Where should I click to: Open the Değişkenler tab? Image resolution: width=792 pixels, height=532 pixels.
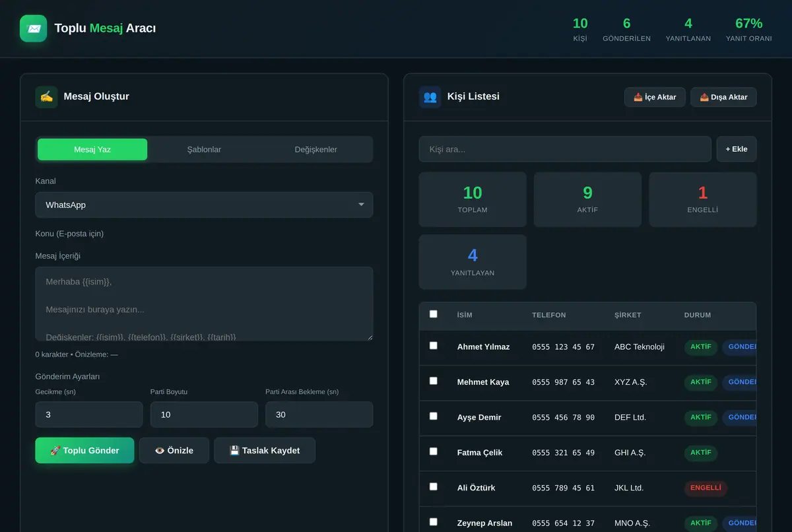[315, 149]
